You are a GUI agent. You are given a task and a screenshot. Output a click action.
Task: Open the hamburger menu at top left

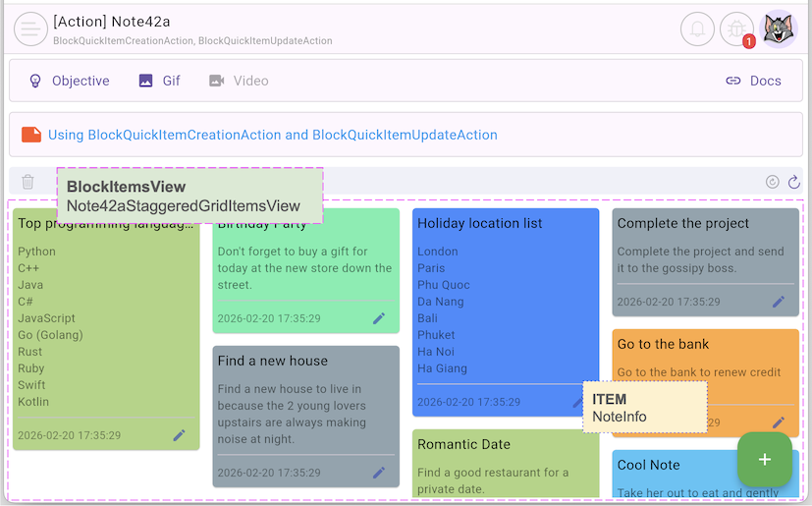[30, 29]
